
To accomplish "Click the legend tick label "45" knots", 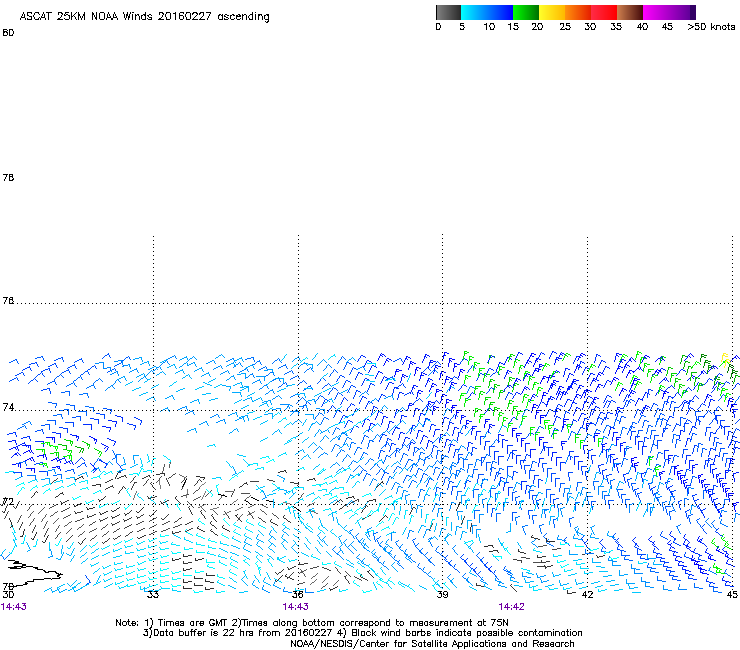I will (667, 27).
